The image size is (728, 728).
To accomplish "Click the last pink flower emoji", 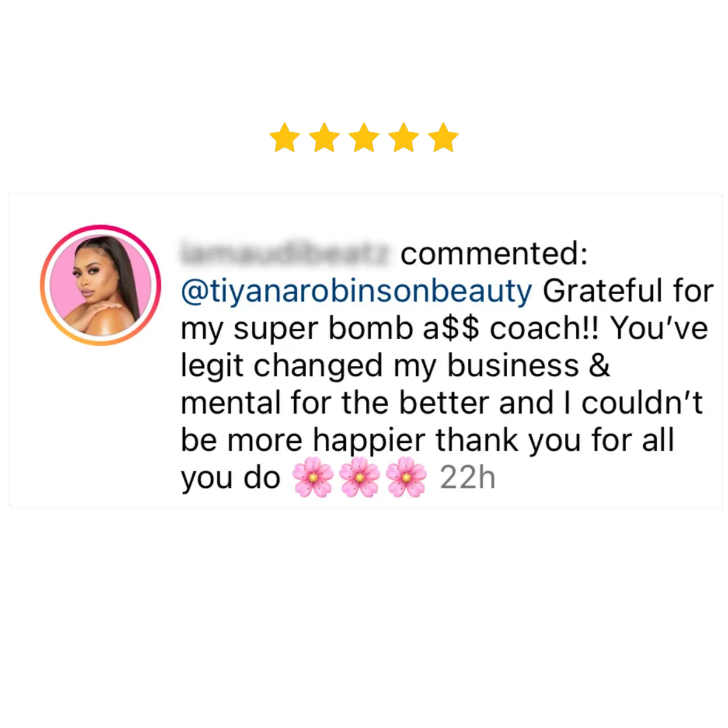I will click(406, 477).
